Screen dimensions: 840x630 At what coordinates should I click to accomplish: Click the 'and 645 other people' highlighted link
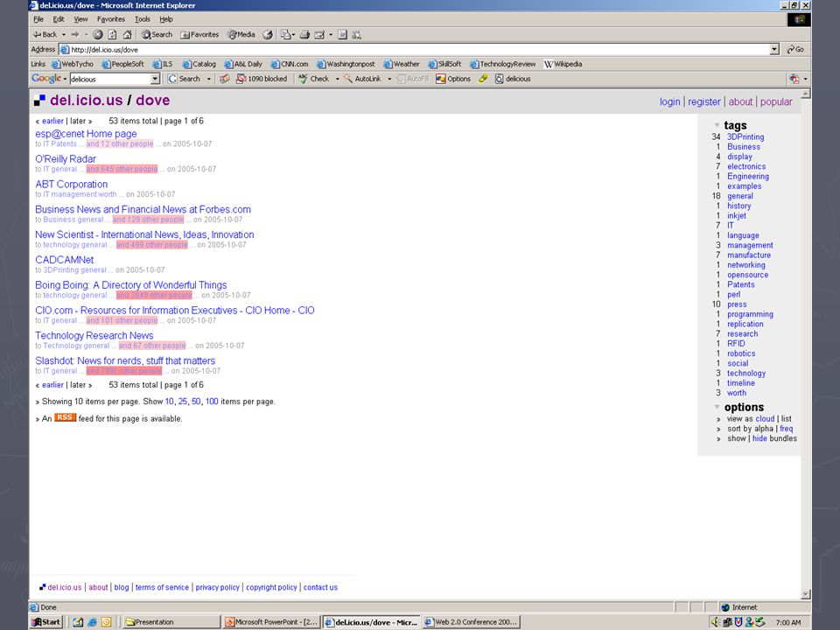click(x=122, y=169)
